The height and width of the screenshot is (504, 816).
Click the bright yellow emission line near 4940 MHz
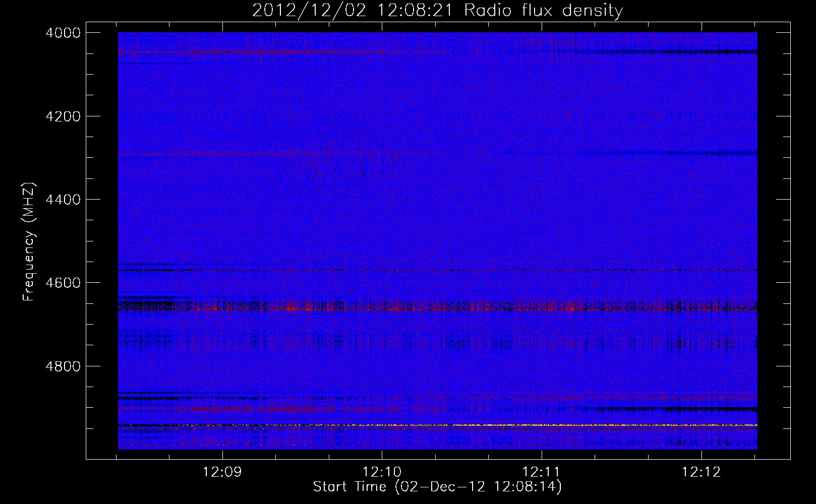coord(438,425)
